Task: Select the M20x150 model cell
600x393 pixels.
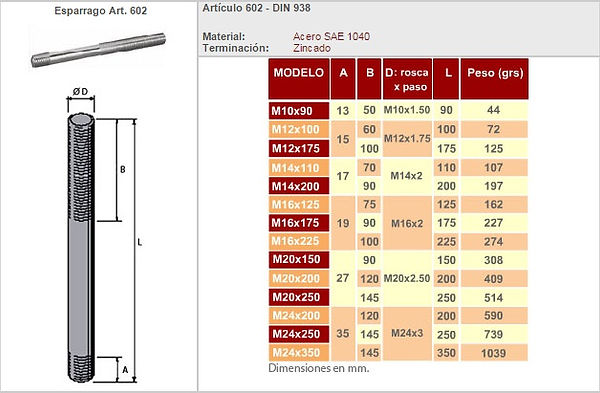Action: point(299,259)
